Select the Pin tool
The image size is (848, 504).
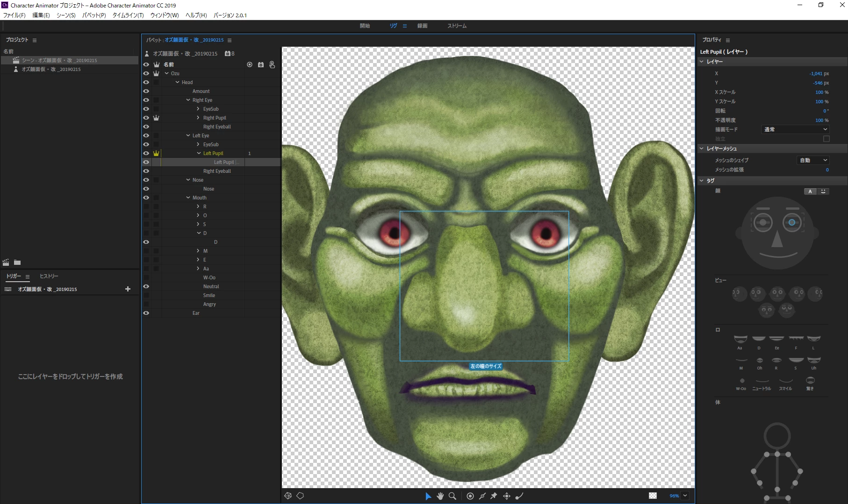(494, 496)
